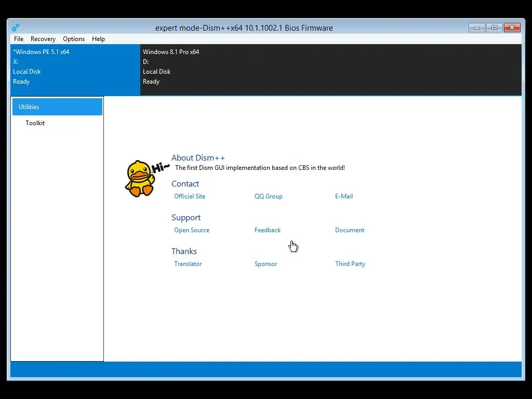Minimize the Dism++ window

point(477,28)
